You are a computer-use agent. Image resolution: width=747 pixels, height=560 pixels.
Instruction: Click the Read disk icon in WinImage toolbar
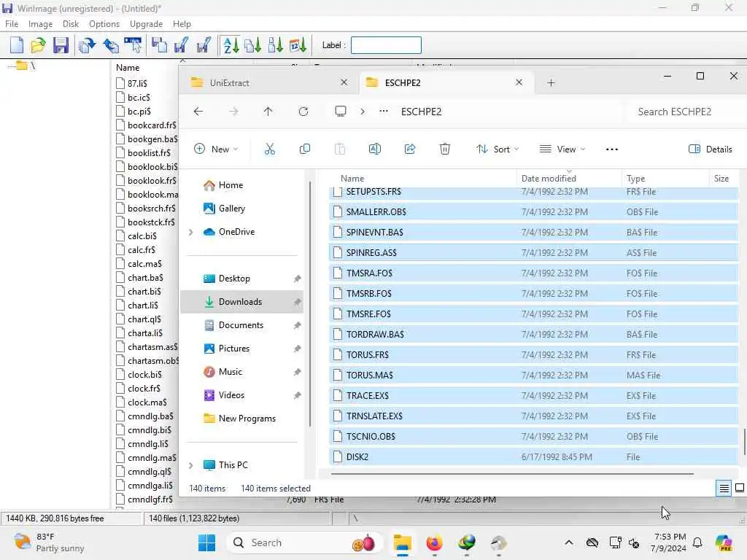[159, 45]
